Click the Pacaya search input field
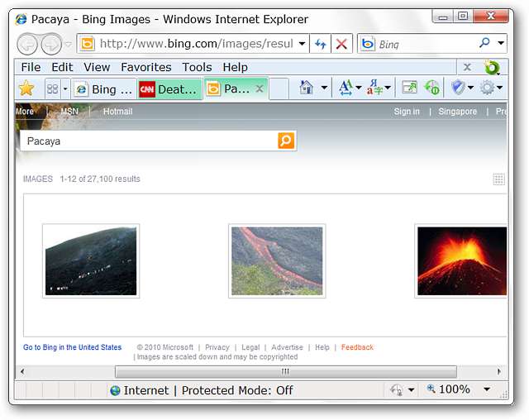The width and height of the screenshot is (529, 420). click(x=149, y=141)
